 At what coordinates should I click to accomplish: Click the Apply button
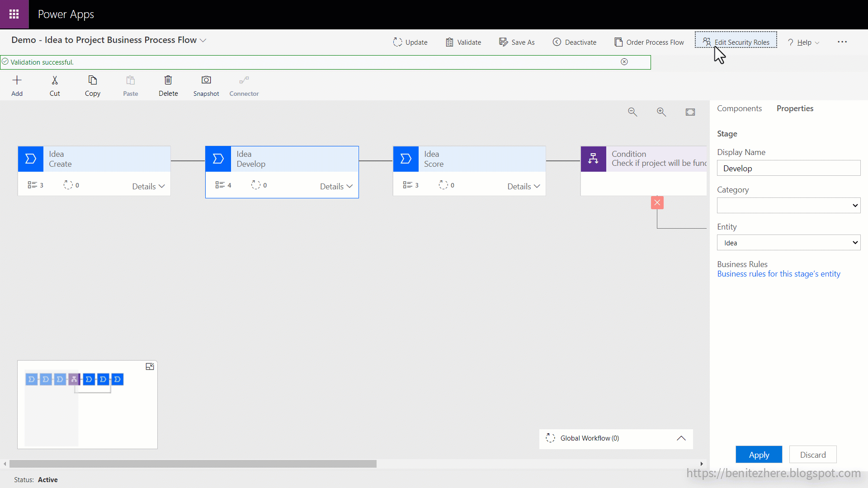pos(759,455)
